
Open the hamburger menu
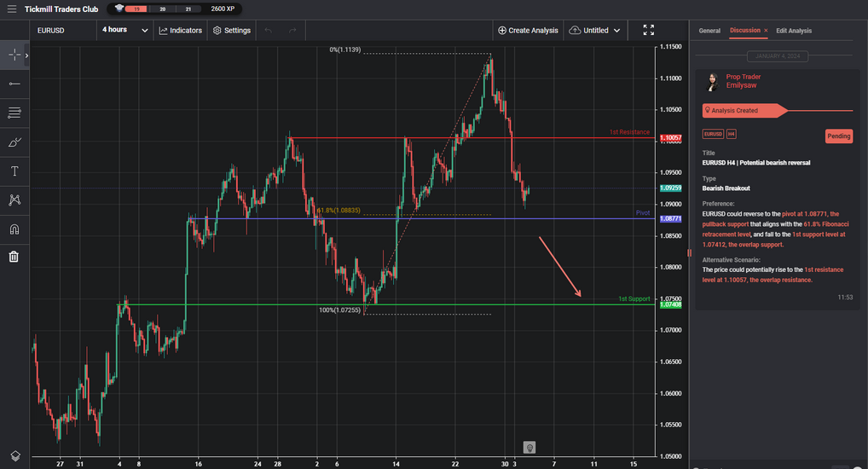point(12,9)
